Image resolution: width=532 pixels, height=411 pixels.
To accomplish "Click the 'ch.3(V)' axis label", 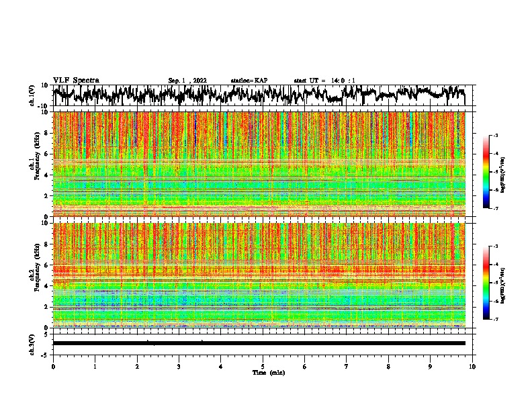I will tap(32, 345).
